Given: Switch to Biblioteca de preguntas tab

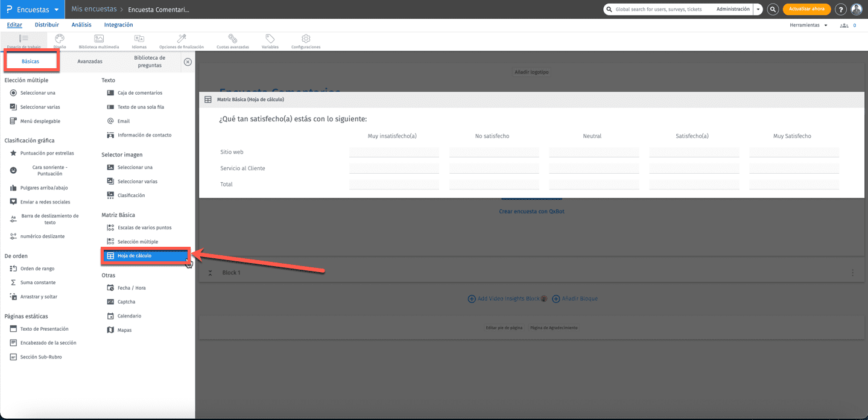Looking at the screenshot, I should click(x=150, y=62).
